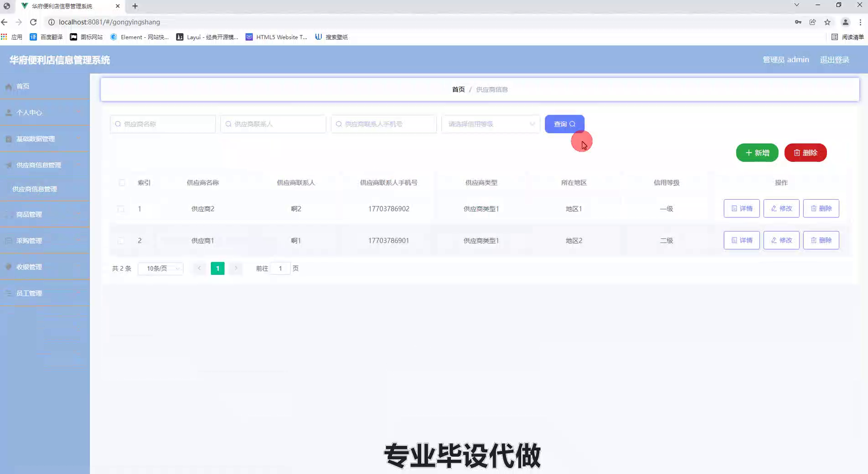Click the 查询 search button
Image resolution: width=868 pixels, height=474 pixels.
[x=564, y=124]
